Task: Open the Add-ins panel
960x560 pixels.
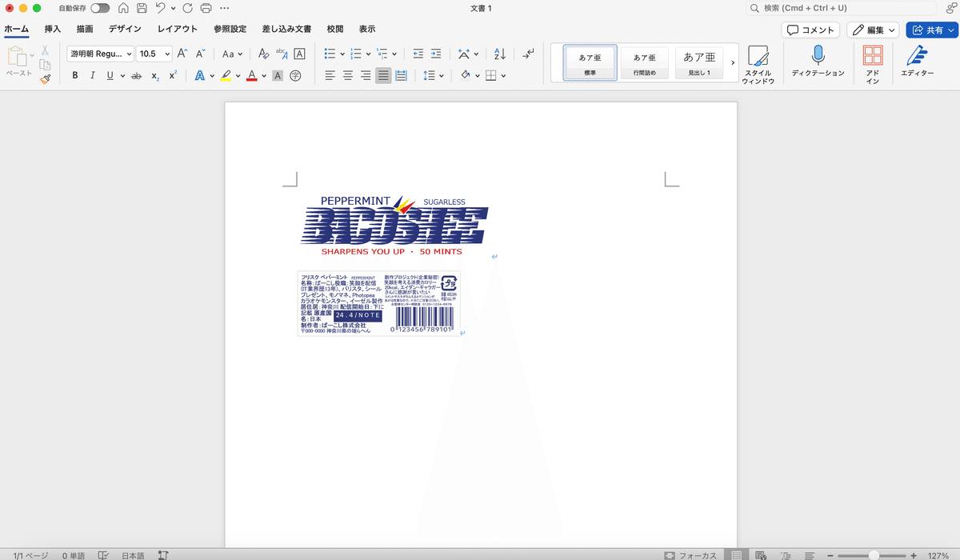Action: (873, 65)
